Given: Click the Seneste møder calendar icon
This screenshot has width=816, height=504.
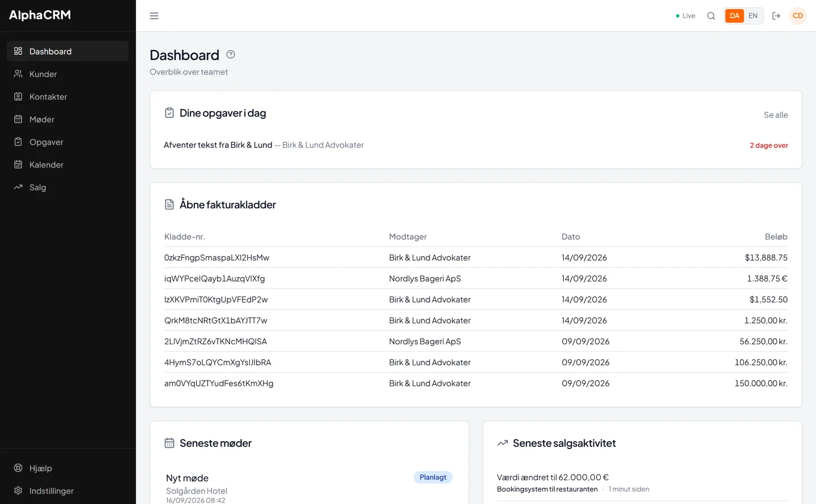Looking at the screenshot, I should [x=169, y=443].
